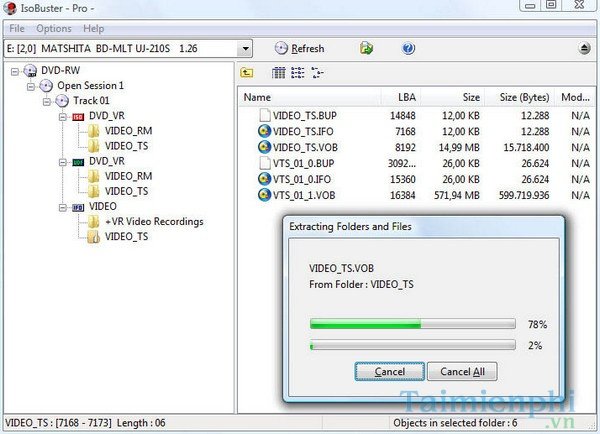The image size is (600, 434).
Task: Open the drive selection dropdown
Action: point(245,49)
